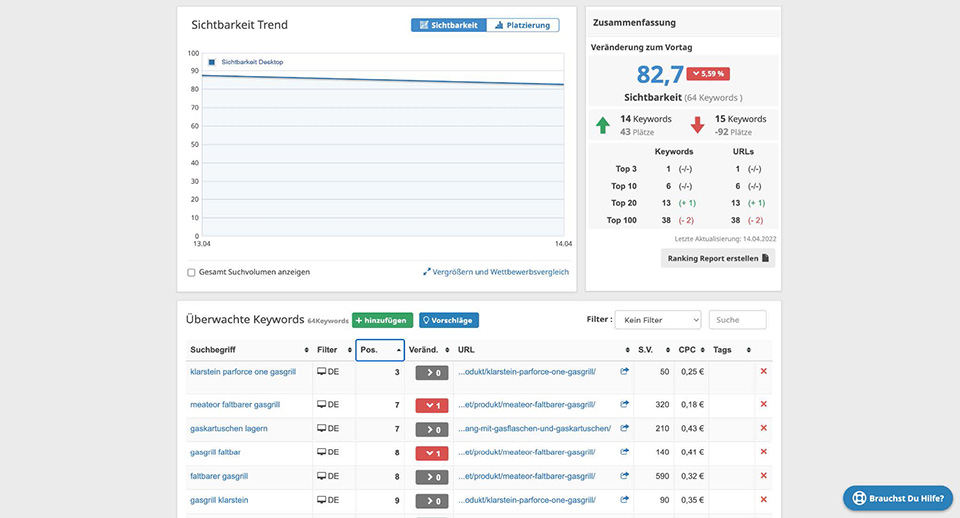This screenshot has height=518, width=960.
Task: Click the green up arrow for 14 Keywords
Action: pos(603,126)
